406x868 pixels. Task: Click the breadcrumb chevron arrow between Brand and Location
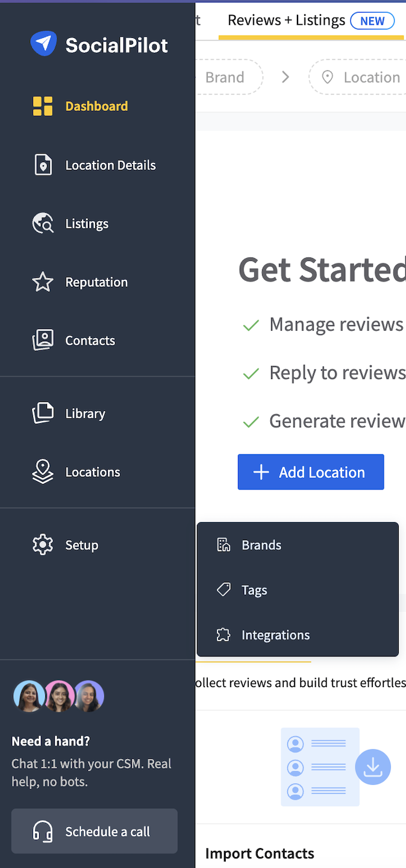pyautogui.click(x=286, y=77)
